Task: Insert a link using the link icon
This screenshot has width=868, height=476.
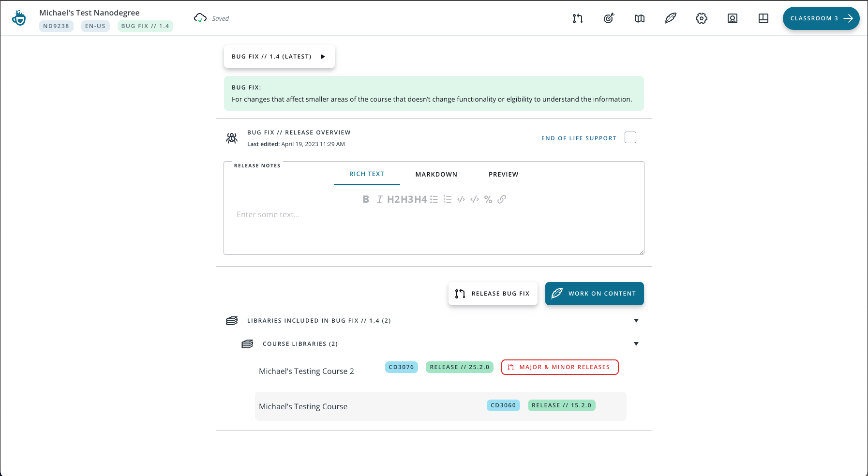Action: point(502,199)
